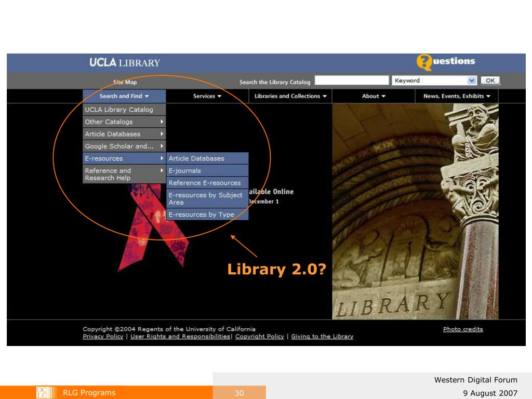The width and height of the screenshot is (532, 399).
Task: Click the OCLC logo in footer
Action: click(46, 393)
